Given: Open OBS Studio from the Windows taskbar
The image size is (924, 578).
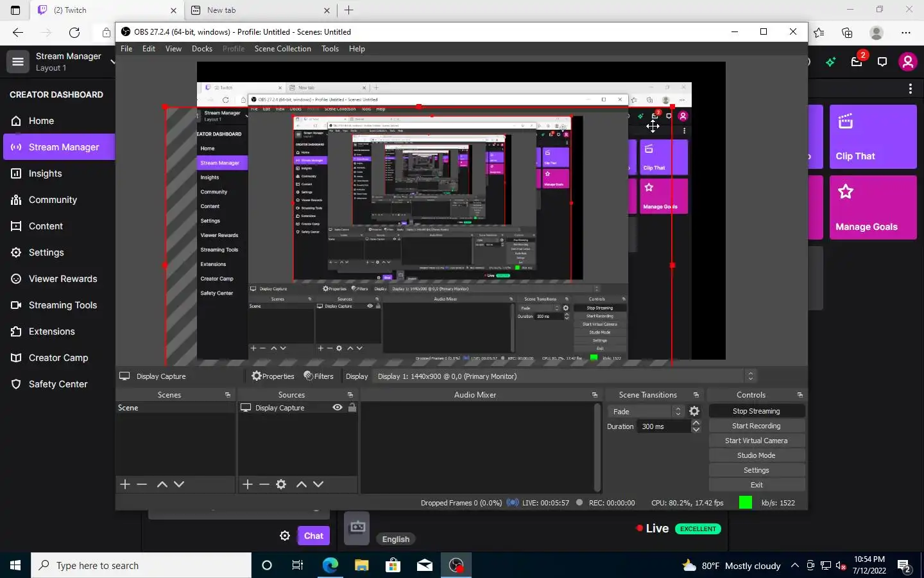Looking at the screenshot, I should pos(456,565).
